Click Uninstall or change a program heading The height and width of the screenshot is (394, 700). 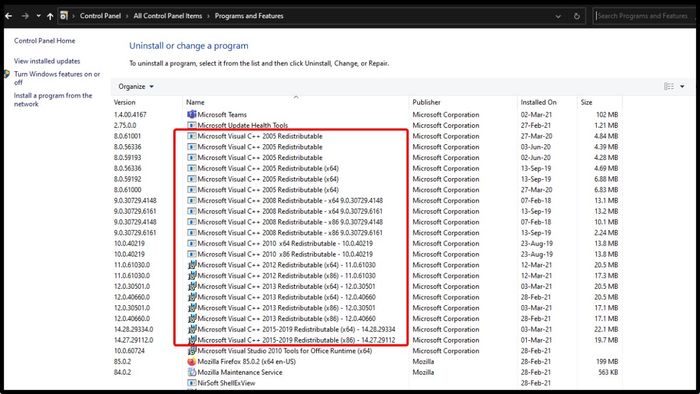pyautogui.click(x=189, y=46)
